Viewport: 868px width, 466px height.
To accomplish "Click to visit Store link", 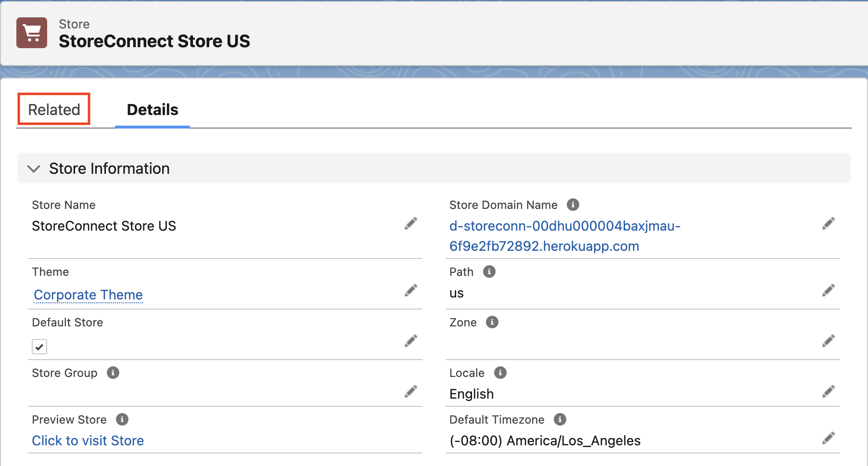I will click(x=88, y=440).
